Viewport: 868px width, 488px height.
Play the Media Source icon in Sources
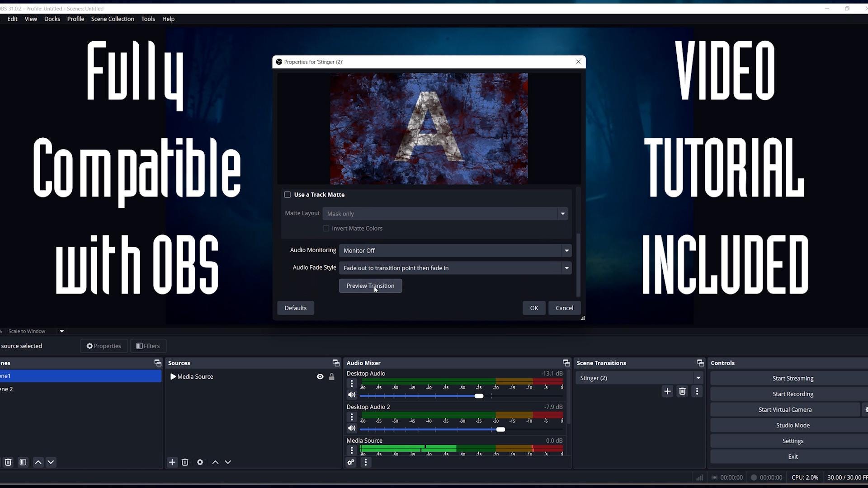pyautogui.click(x=173, y=376)
